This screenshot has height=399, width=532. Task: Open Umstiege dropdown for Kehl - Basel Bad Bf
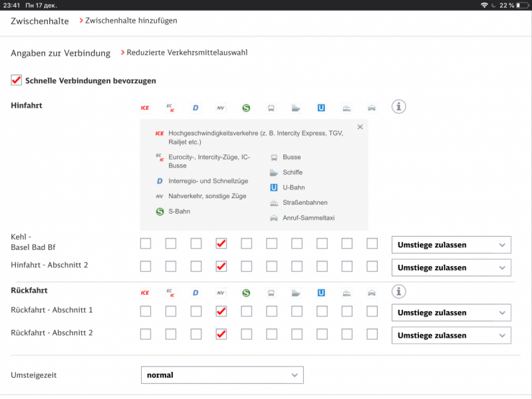451,245
